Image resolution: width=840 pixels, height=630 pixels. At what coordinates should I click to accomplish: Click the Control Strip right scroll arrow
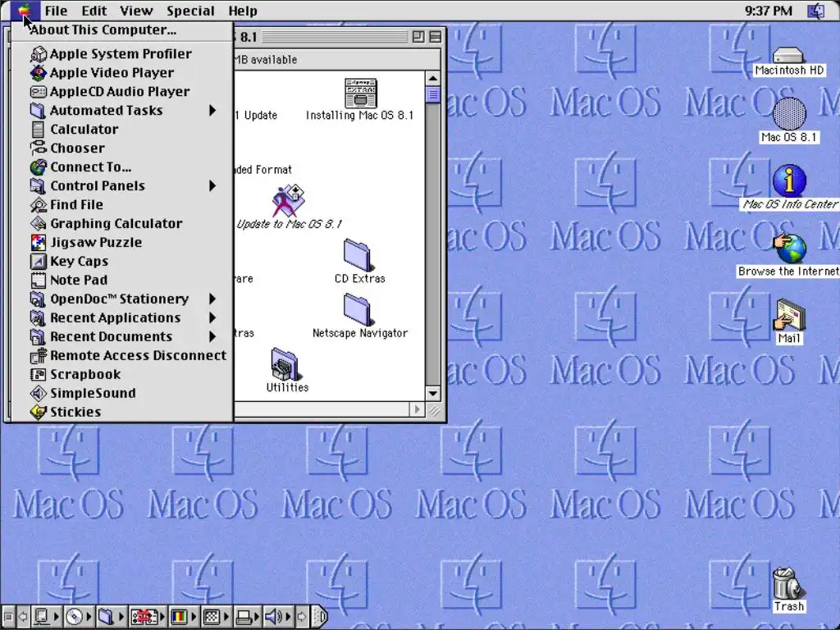[302, 617]
